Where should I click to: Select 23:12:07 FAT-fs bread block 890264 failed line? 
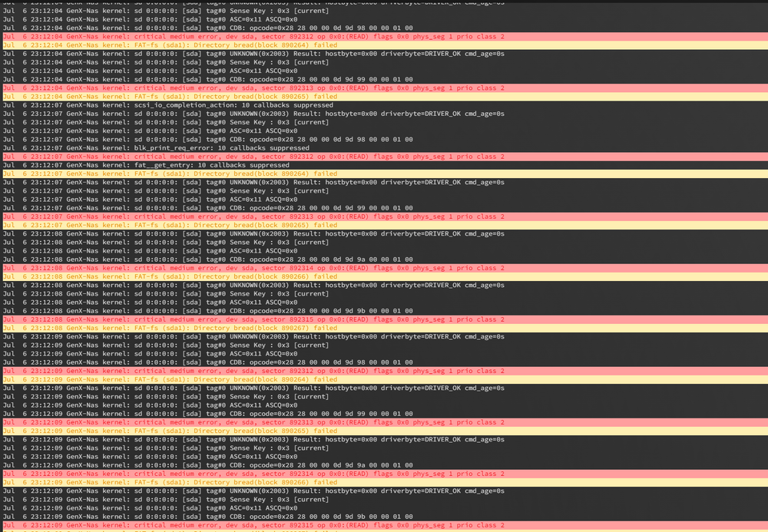[385, 173]
